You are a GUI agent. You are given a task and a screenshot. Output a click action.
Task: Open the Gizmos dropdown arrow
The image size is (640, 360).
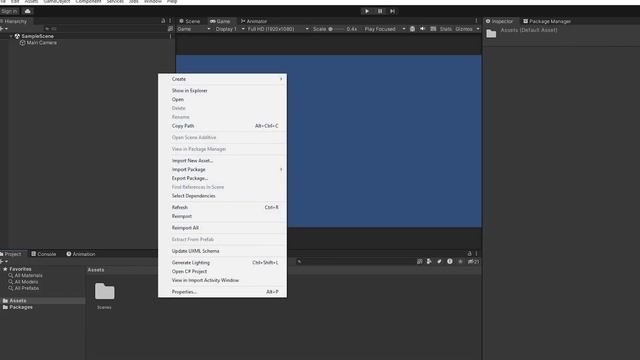click(478, 29)
